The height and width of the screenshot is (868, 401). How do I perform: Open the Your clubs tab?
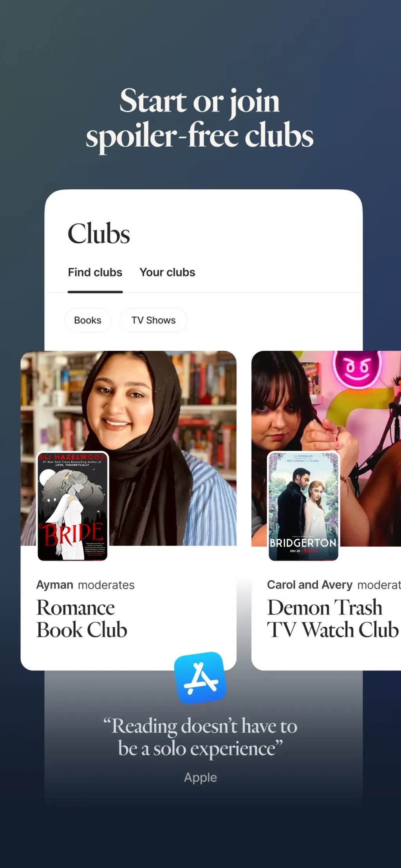pyautogui.click(x=167, y=272)
